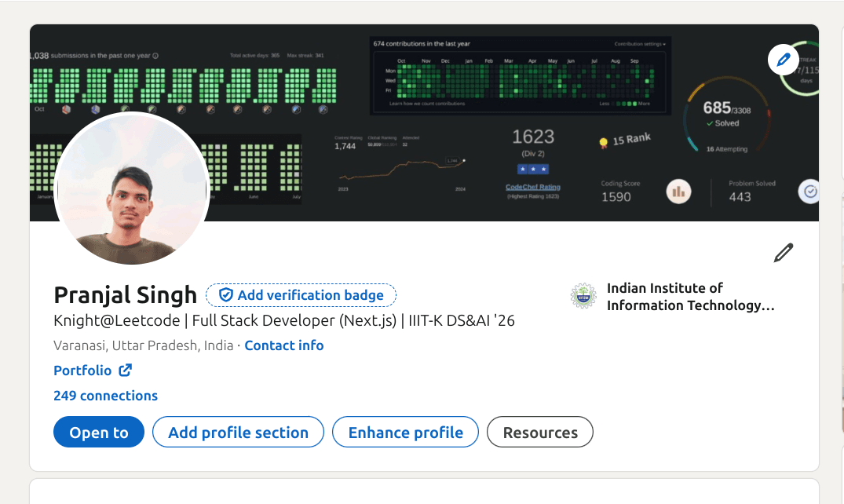Viewport: 844px width, 504px height.
Task: Click the Open to button
Action: point(99,432)
